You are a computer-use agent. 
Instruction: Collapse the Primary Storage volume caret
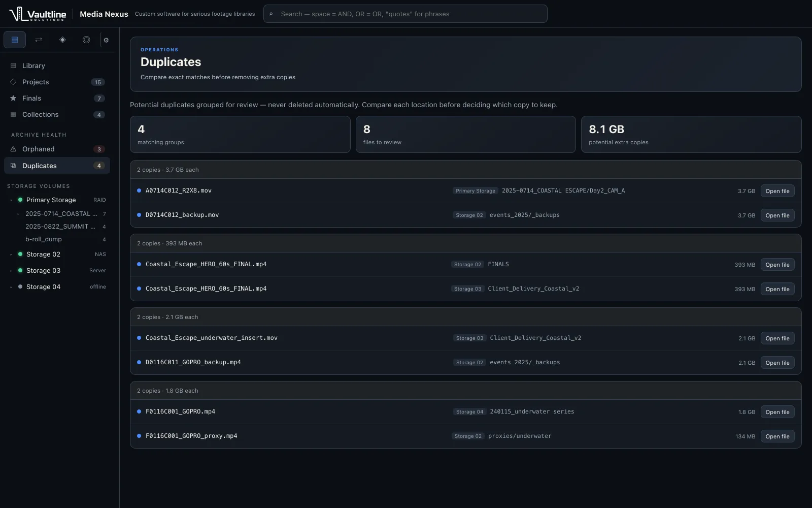pos(11,200)
